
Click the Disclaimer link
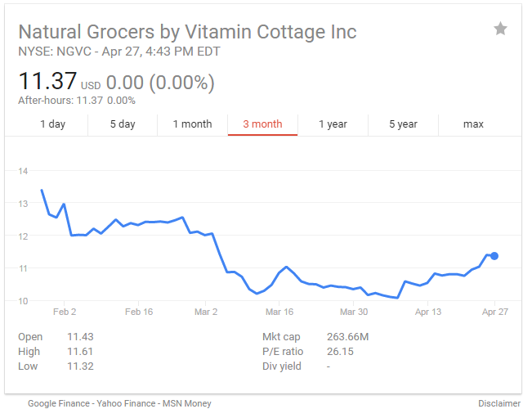(499, 403)
